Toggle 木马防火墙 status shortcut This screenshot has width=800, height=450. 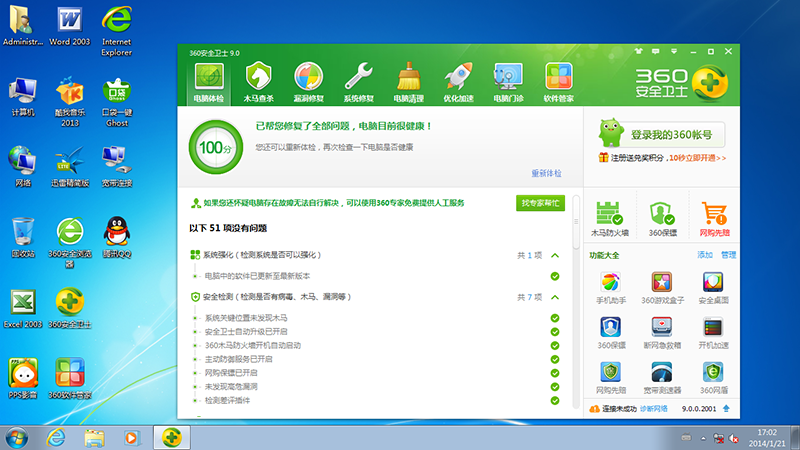pyautogui.click(x=609, y=219)
